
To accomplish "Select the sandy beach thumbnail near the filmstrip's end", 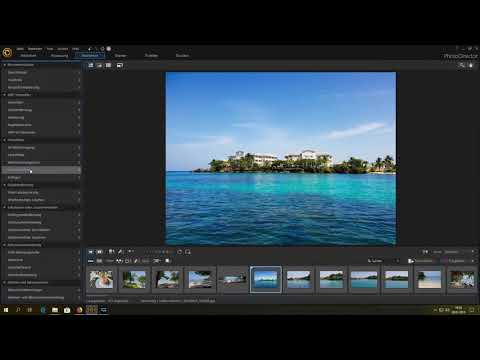I will 429,279.
